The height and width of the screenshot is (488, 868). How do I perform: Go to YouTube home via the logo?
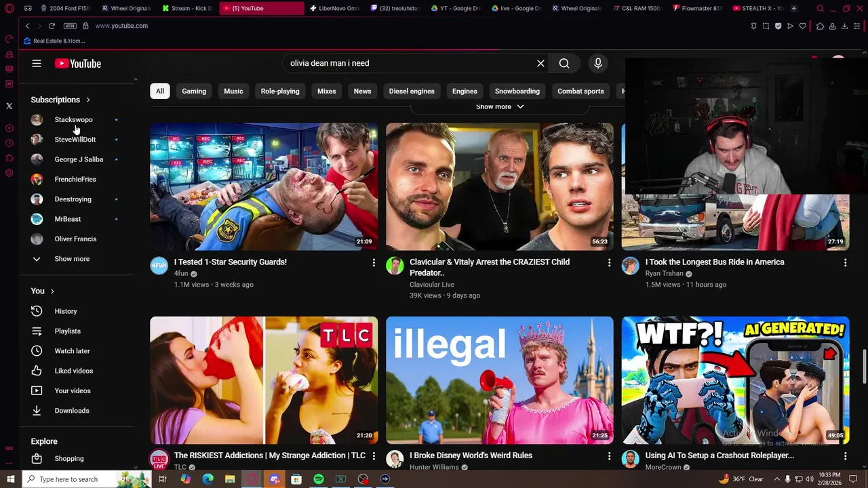[78, 63]
